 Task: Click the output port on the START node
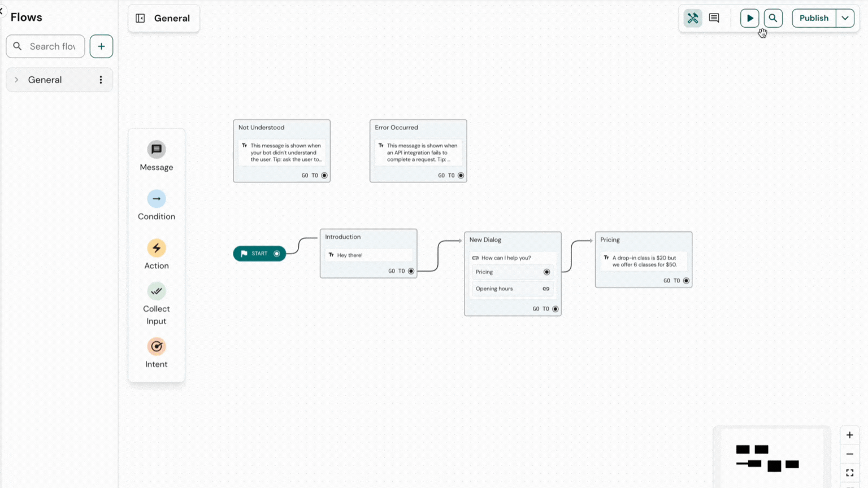tap(276, 254)
